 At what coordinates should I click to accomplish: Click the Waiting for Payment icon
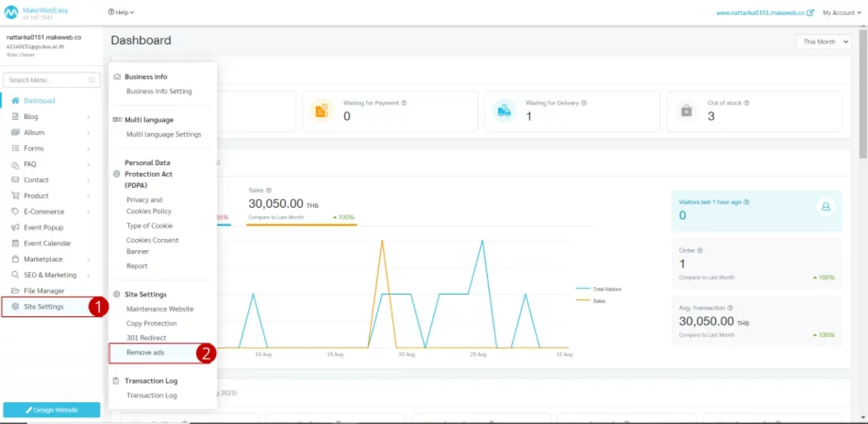tap(321, 110)
